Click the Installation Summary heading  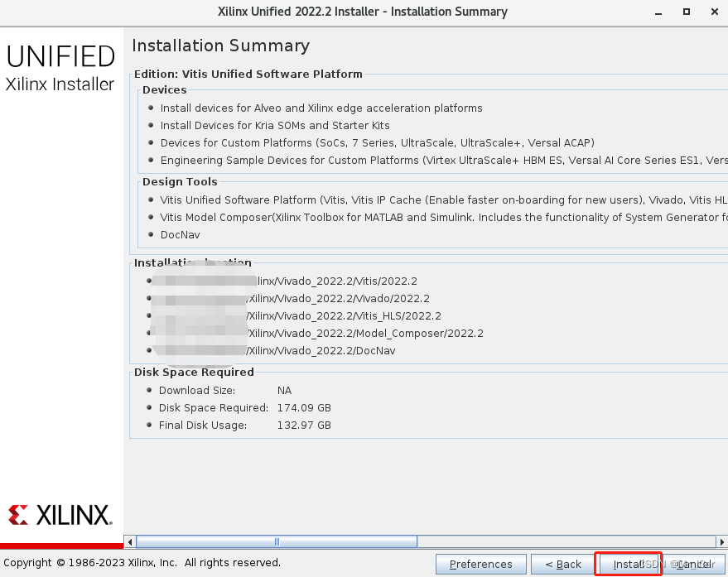pyautogui.click(x=220, y=46)
